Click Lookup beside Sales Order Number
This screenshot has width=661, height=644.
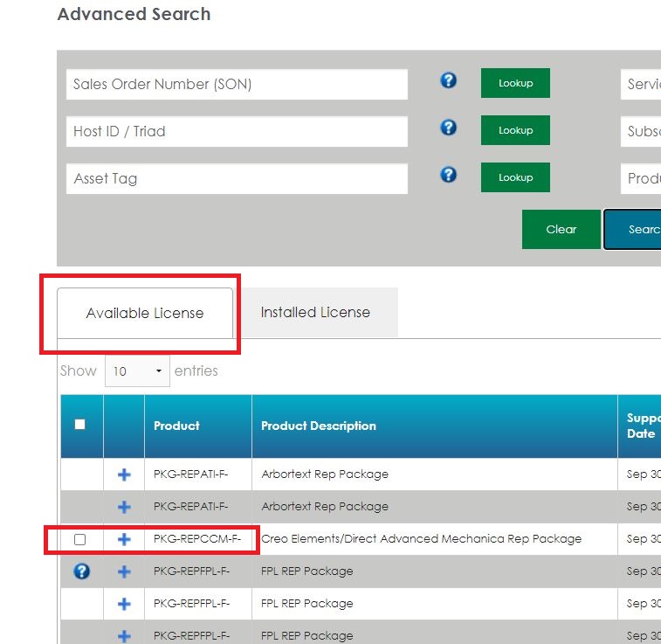pyautogui.click(x=515, y=83)
